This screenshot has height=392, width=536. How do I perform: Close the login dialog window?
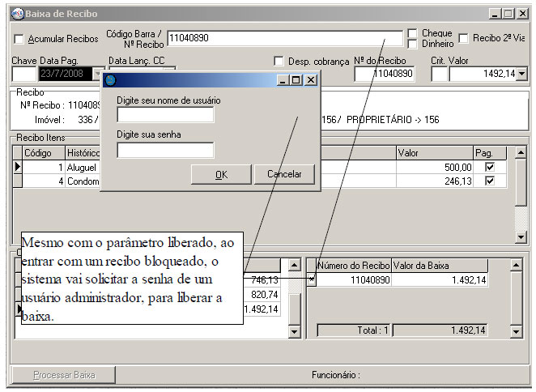[310, 80]
